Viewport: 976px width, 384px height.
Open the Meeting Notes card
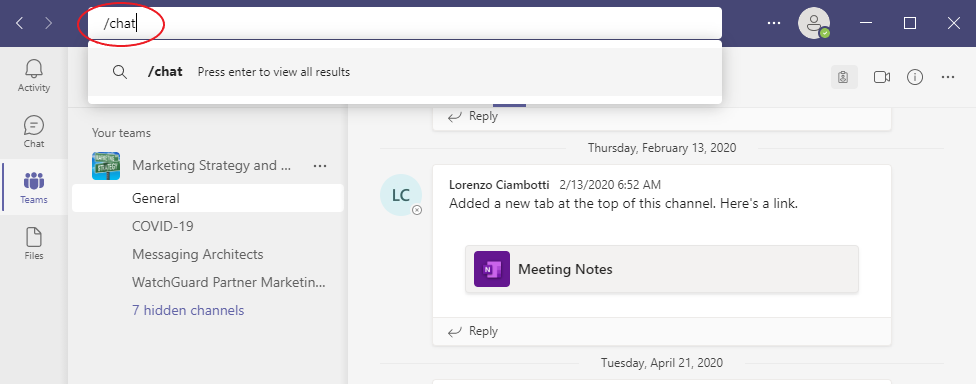662,269
